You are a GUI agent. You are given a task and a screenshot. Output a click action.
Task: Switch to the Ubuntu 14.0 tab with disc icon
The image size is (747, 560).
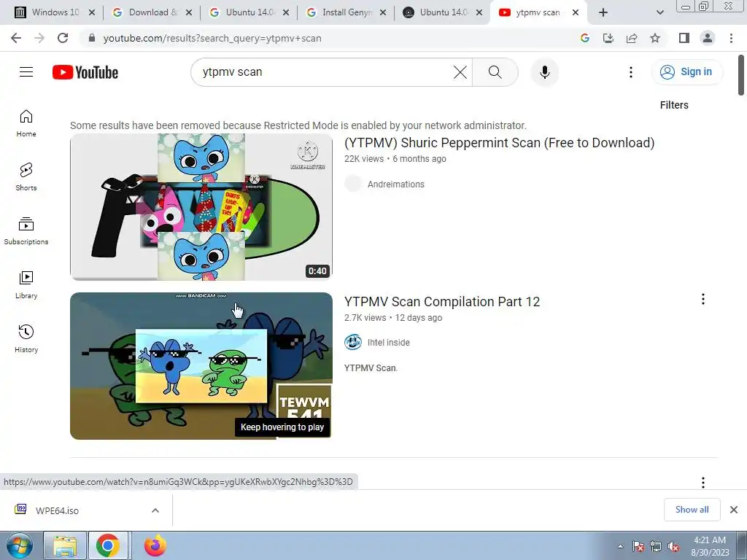click(x=443, y=12)
